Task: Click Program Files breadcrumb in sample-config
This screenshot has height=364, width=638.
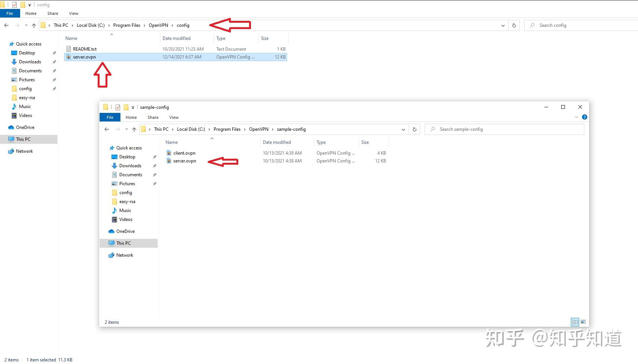Action: (227, 129)
